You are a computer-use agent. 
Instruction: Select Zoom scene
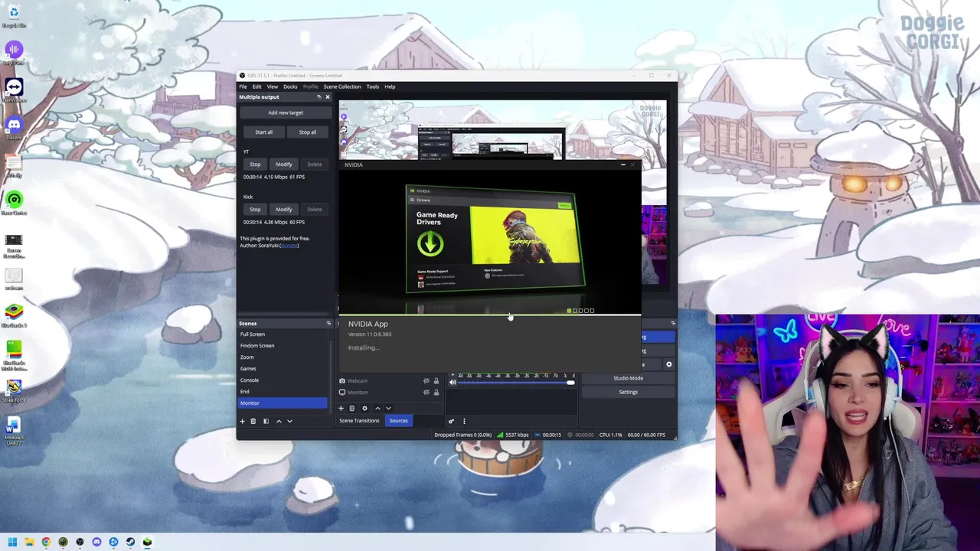[283, 357]
